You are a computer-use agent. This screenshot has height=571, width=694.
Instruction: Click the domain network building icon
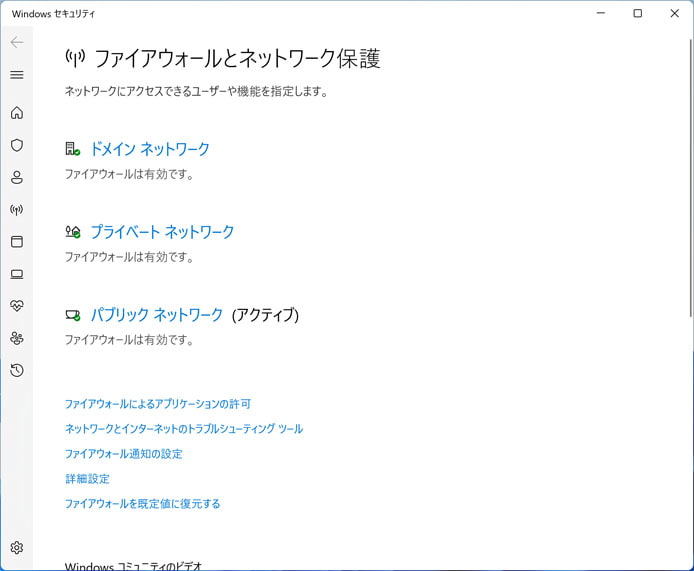[x=73, y=149]
